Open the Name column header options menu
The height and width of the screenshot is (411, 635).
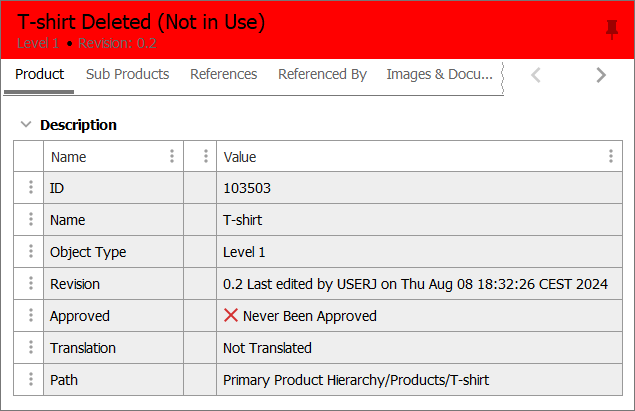172,156
